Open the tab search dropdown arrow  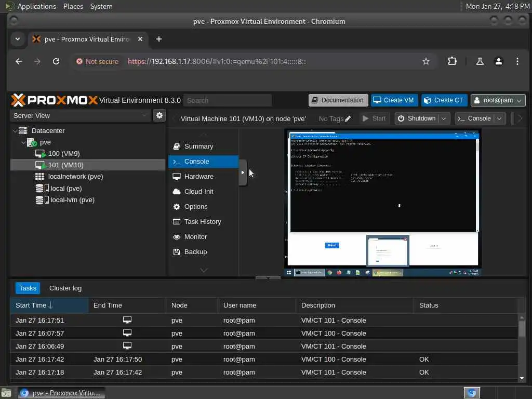coord(18,39)
